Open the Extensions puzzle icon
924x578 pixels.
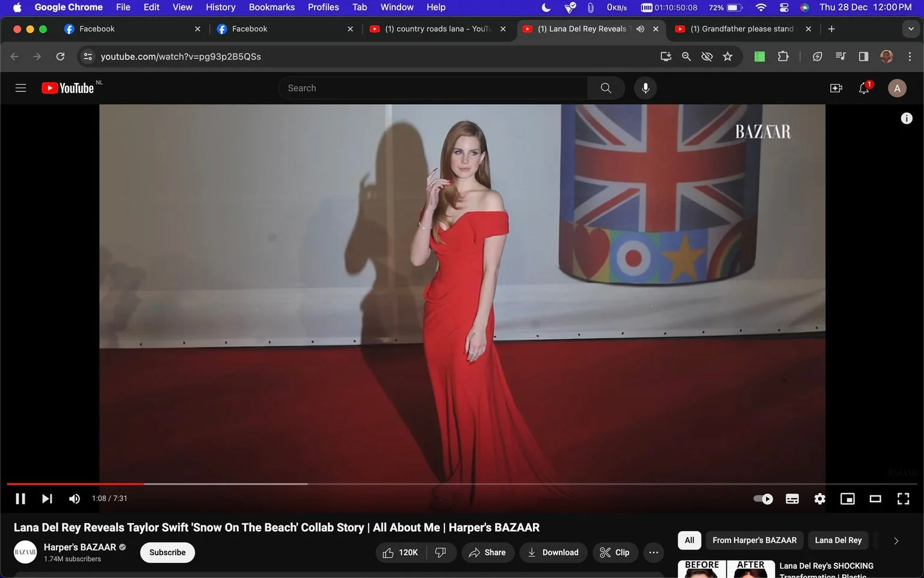click(x=783, y=57)
